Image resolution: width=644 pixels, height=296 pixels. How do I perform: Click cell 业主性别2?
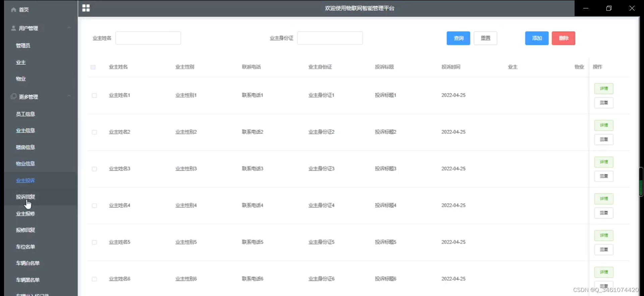[186, 132]
